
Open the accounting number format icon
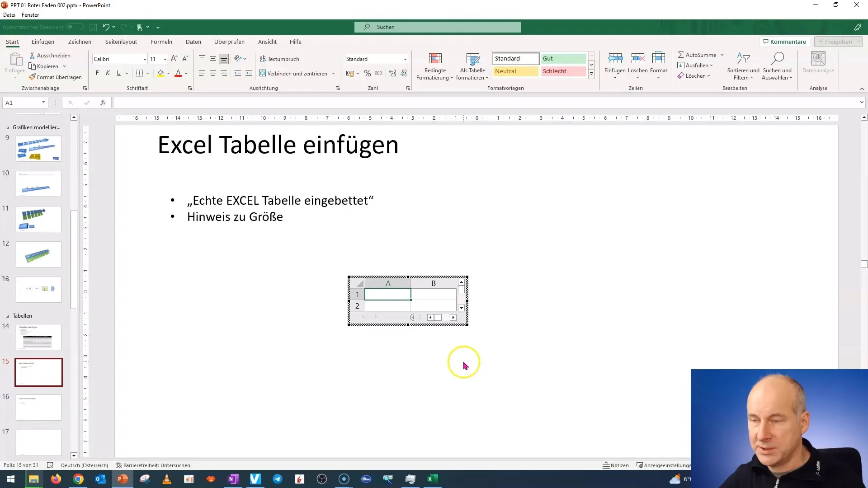click(x=350, y=73)
